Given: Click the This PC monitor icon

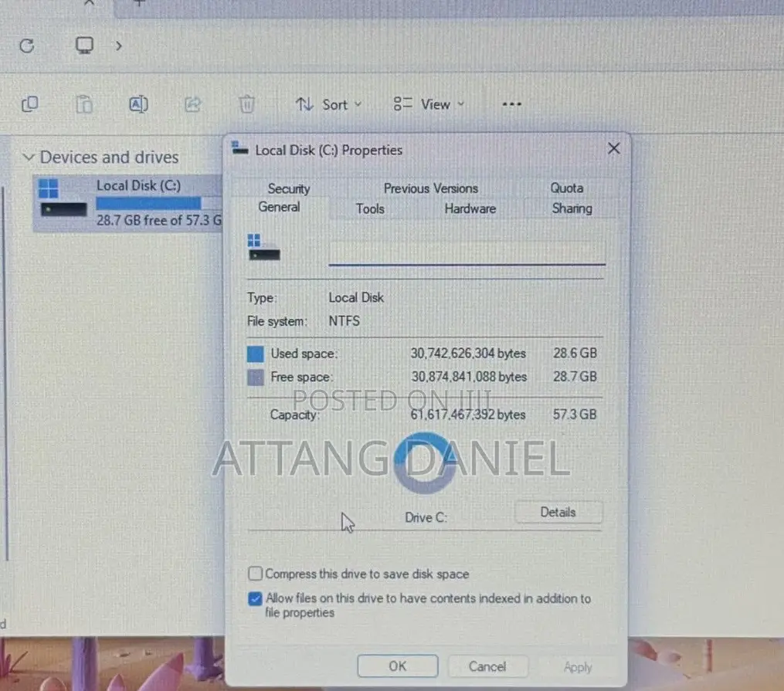Looking at the screenshot, I should [x=84, y=46].
